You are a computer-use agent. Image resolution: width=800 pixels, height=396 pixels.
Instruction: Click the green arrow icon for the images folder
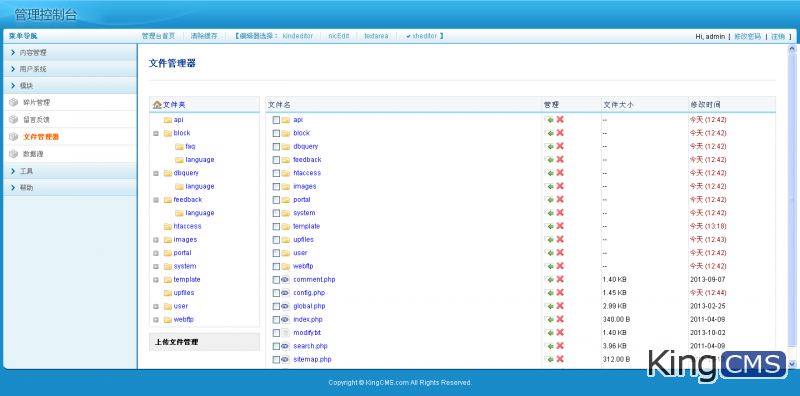click(x=549, y=186)
